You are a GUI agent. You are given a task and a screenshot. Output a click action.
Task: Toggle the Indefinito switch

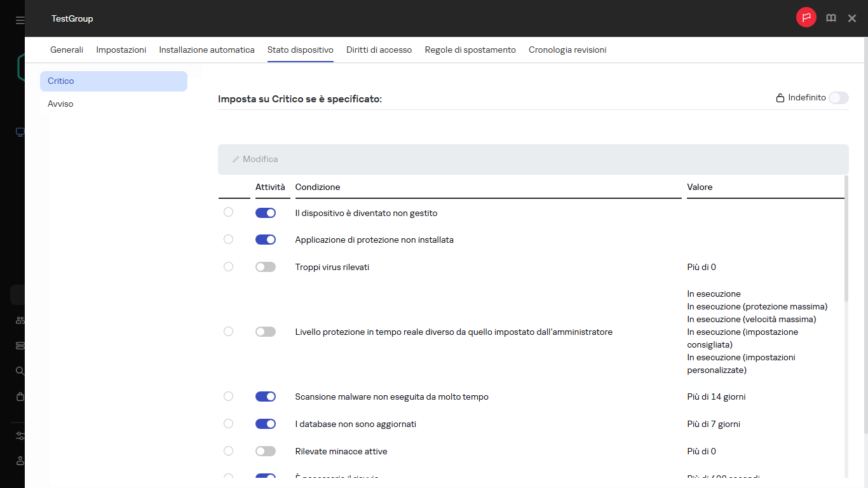[838, 98]
